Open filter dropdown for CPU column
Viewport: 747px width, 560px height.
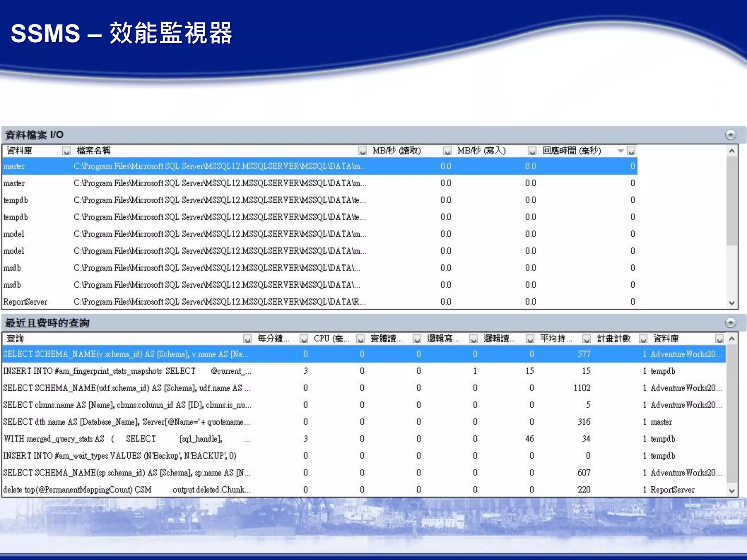click(x=360, y=339)
